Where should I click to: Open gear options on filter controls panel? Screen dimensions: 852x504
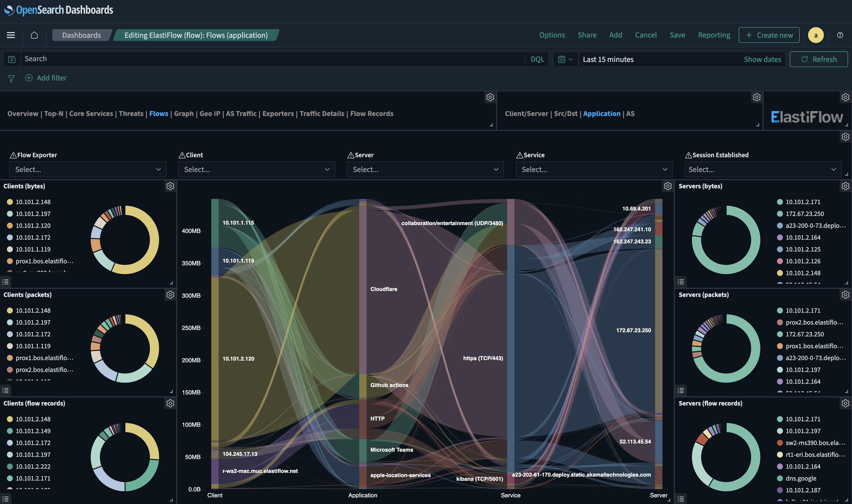click(x=846, y=137)
